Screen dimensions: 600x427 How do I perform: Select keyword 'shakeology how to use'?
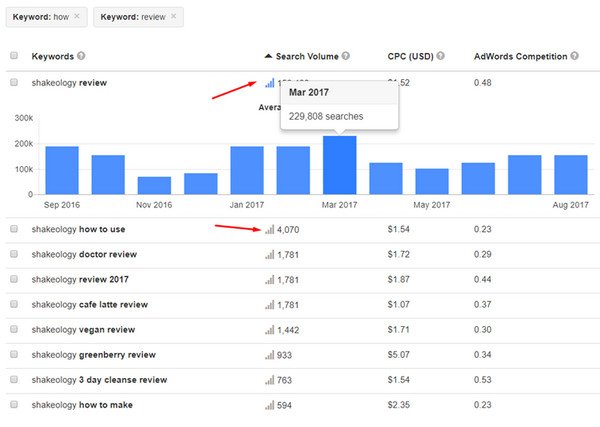78,229
